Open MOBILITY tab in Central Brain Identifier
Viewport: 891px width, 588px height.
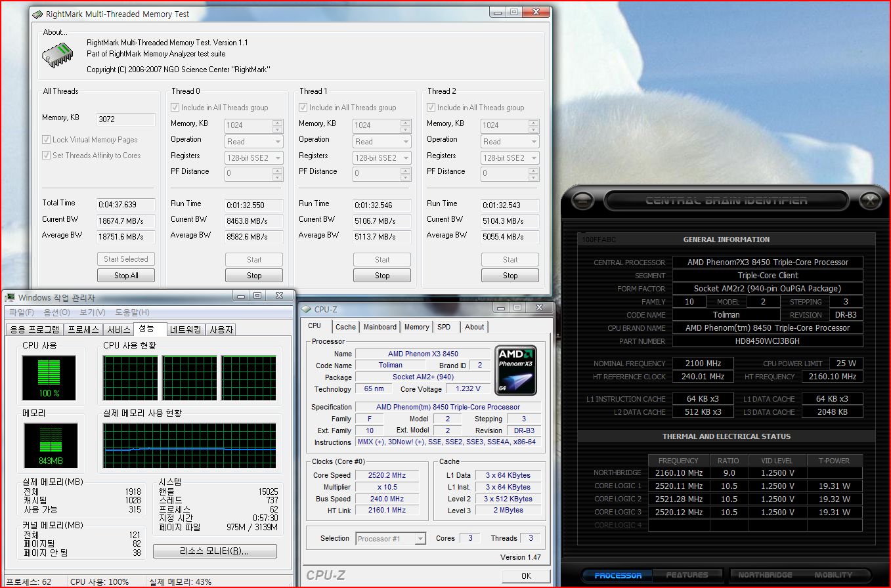pyautogui.click(x=833, y=576)
